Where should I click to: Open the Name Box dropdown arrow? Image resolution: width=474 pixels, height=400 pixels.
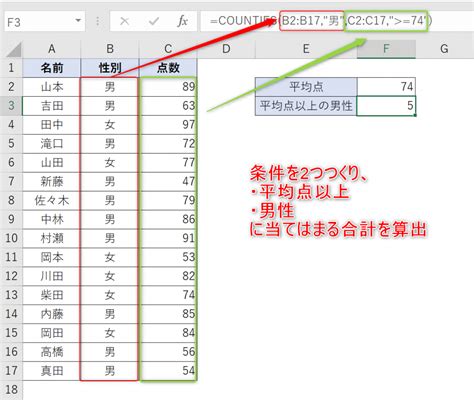[x=78, y=21]
